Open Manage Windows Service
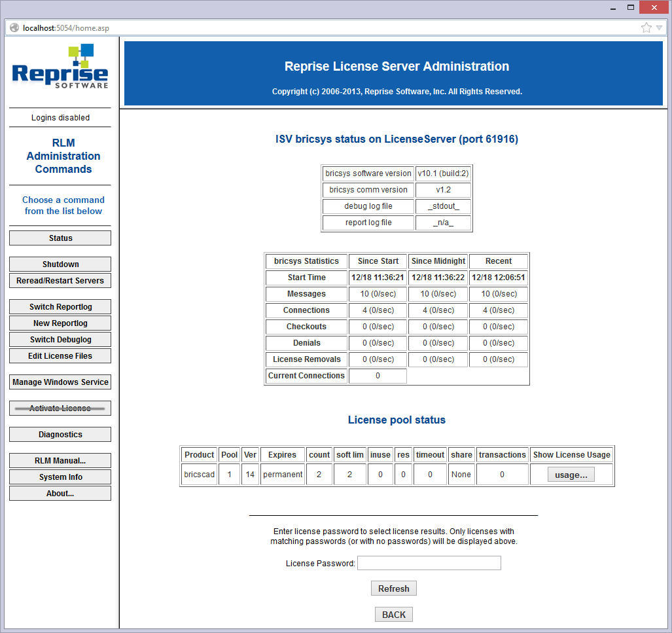The image size is (672, 633). click(60, 382)
